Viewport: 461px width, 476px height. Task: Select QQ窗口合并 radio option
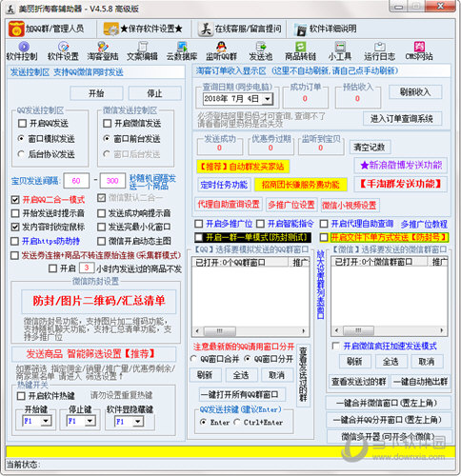point(193,359)
